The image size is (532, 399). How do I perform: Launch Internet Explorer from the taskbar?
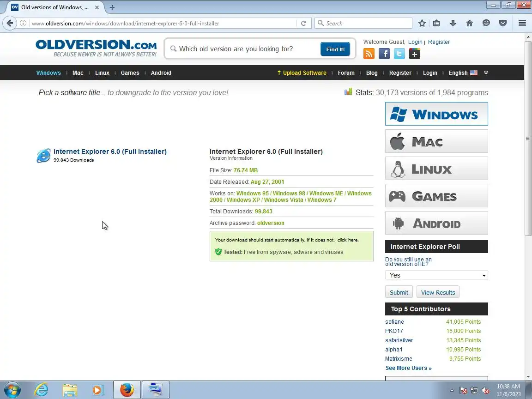(41, 390)
